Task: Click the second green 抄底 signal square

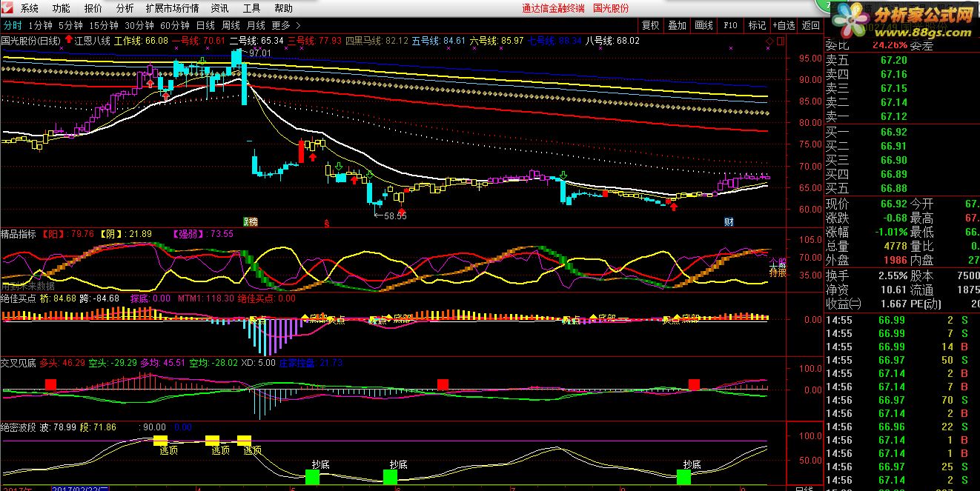Action: pos(390,477)
